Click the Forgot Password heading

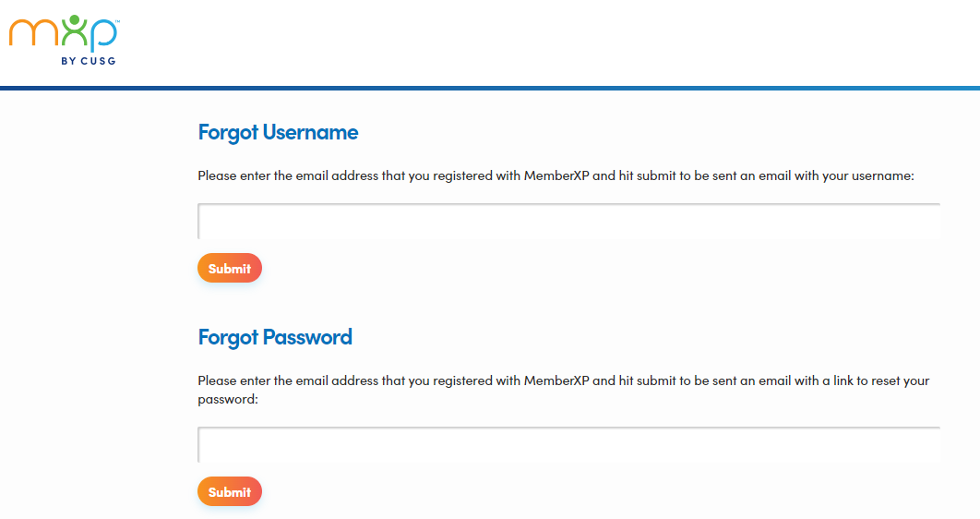[275, 337]
